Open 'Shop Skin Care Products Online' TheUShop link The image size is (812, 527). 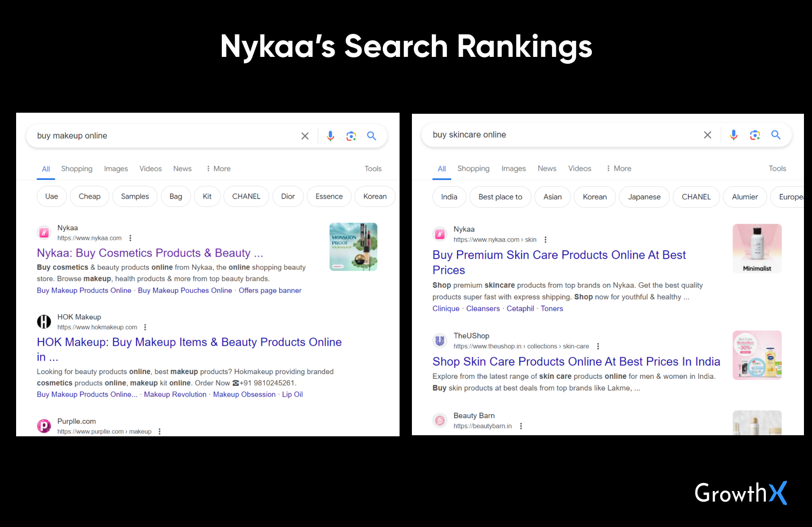(576, 362)
